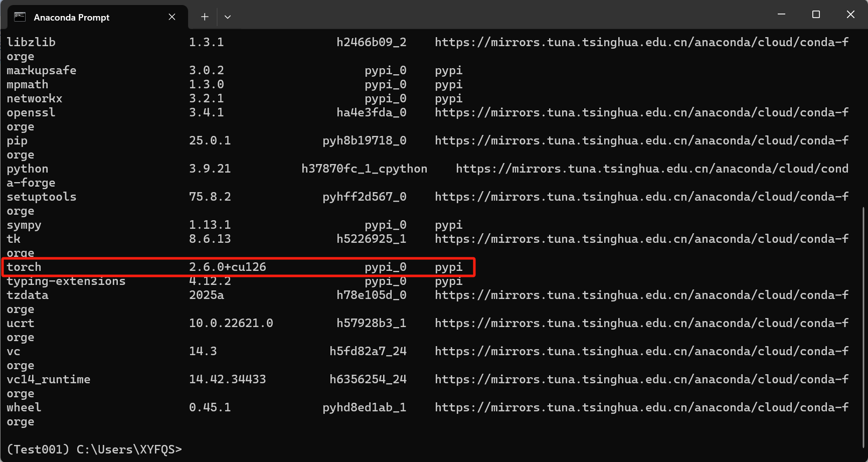Viewport: 868px width, 462px height.
Task: Click the vc14_runtime package name
Action: (x=49, y=379)
